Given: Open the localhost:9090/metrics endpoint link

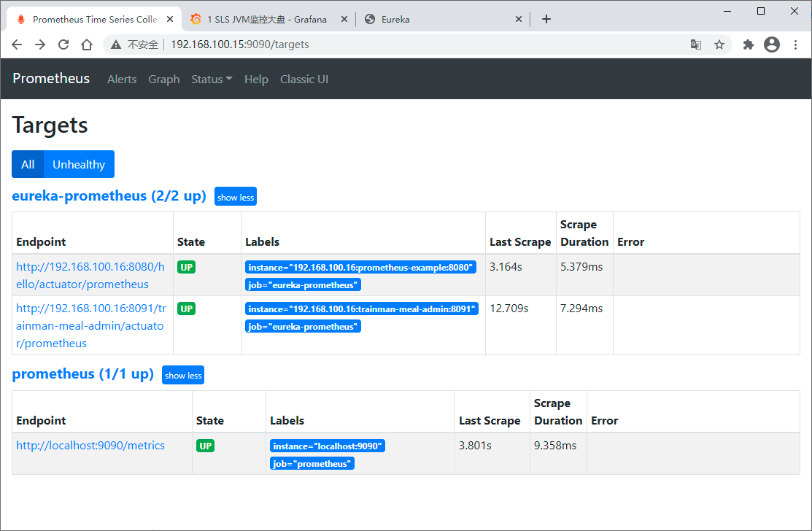Looking at the screenshot, I should tap(90, 446).
